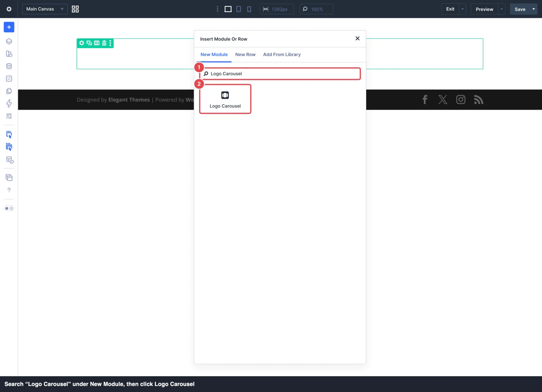Click the Preview button

pyautogui.click(x=484, y=9)
